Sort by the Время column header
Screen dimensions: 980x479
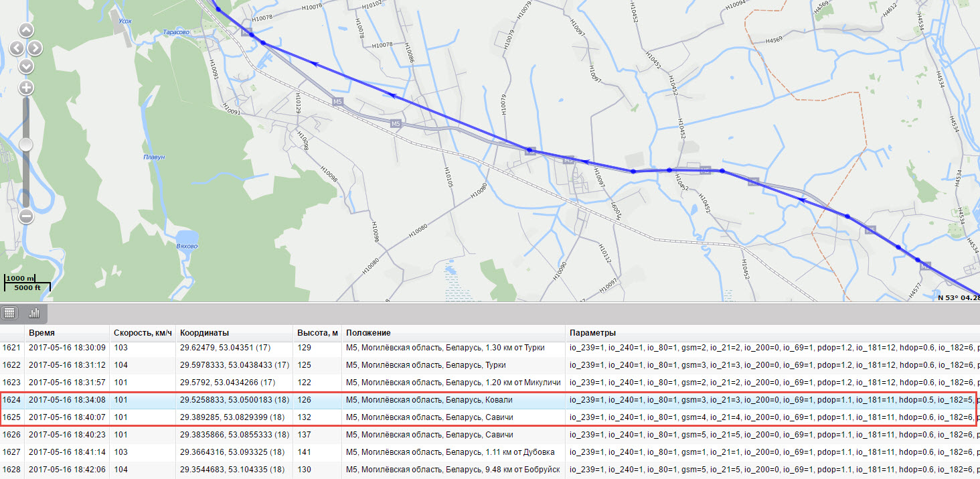pyautogui.click(x=42, y=333)
